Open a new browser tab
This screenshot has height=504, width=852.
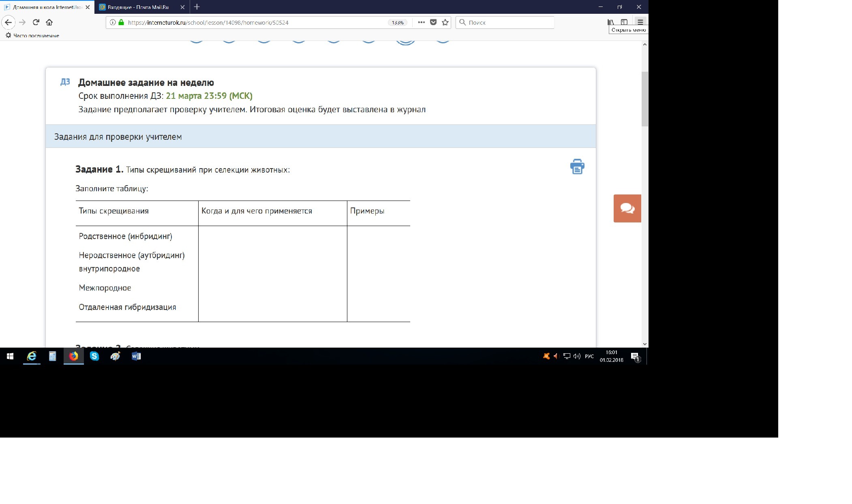tap(197, 7)
